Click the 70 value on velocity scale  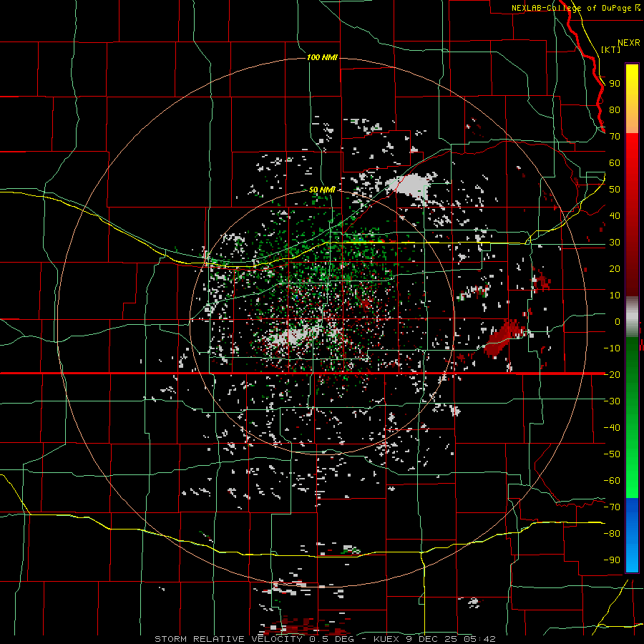pos(615,137)
